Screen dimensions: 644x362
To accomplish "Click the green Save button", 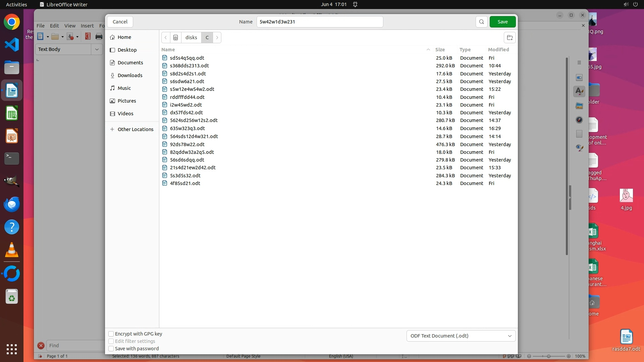I will click(502, 22).
